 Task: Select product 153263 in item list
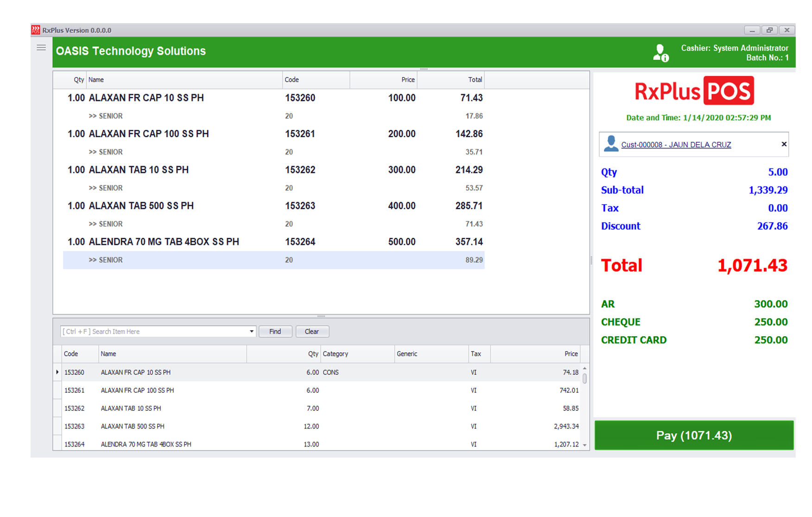tap(132, 426)
